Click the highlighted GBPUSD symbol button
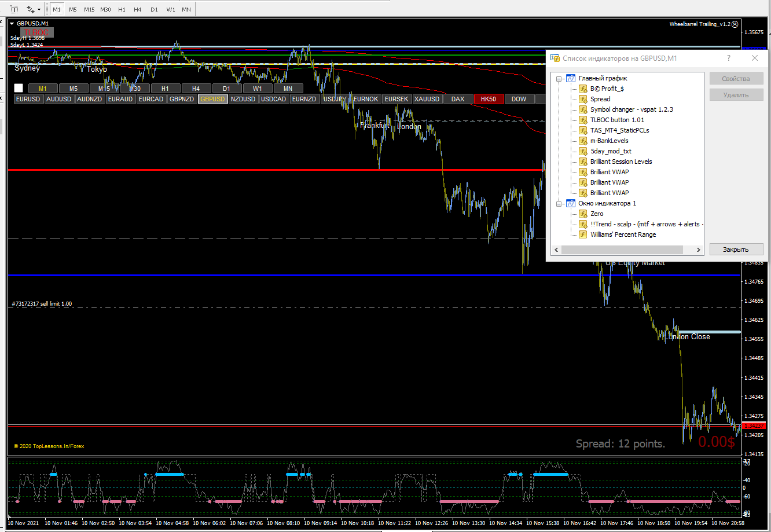Viewport: 771px width, 532px height. click(x=212, y=99)
